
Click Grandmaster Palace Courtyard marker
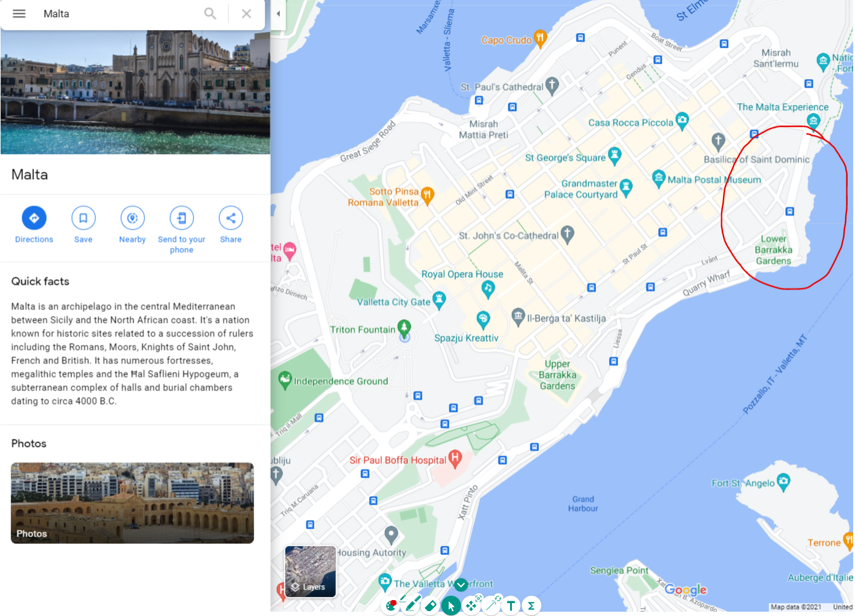pyautogui.click(x=626, y=188)
